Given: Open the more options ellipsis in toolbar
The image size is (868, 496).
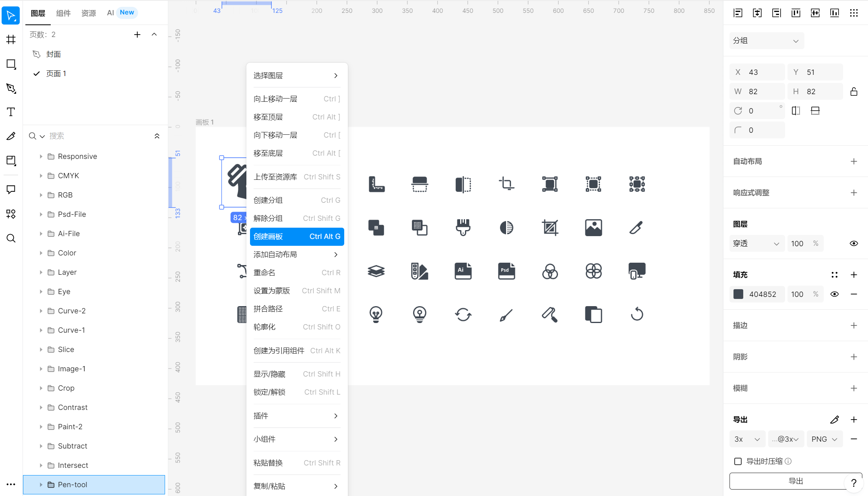Looking at the screenshot, I should pos(11,484).
